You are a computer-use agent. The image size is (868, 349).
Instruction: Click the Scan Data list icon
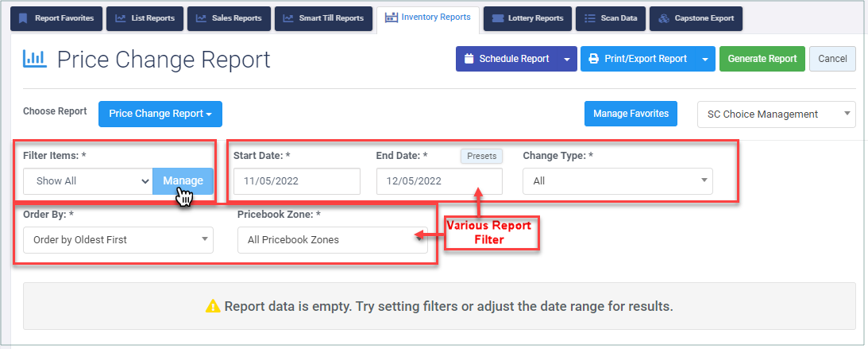589,18
